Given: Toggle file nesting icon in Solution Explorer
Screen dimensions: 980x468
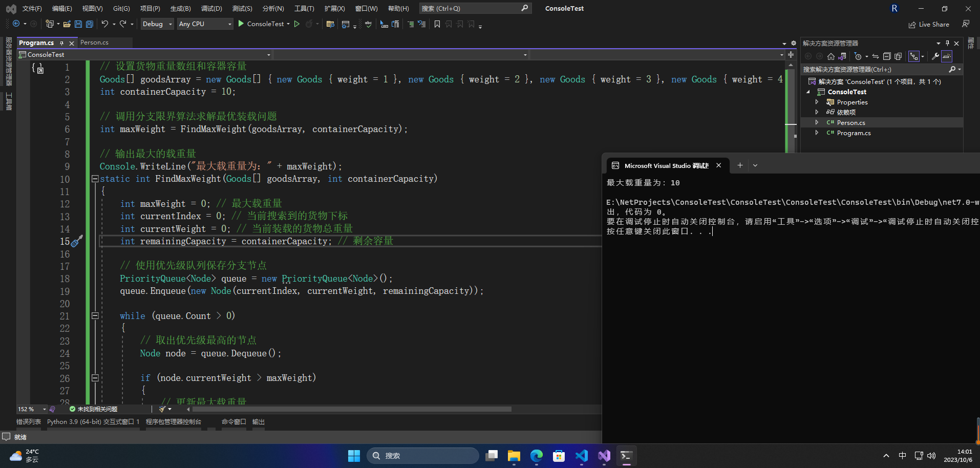Looking at the screenshot, I should tap(914, 56).
